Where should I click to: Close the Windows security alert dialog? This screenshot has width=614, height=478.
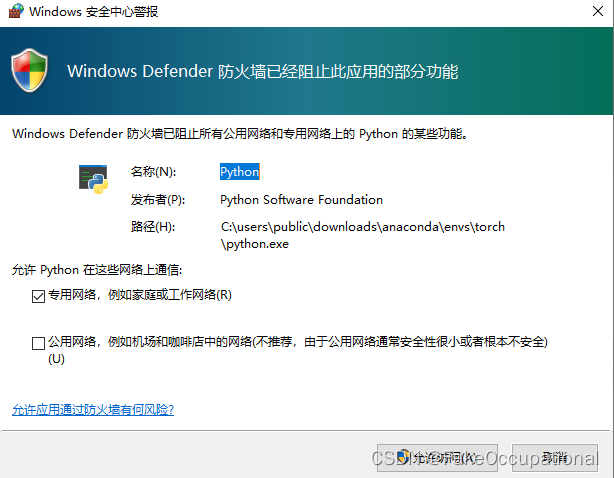coord(598,11)
